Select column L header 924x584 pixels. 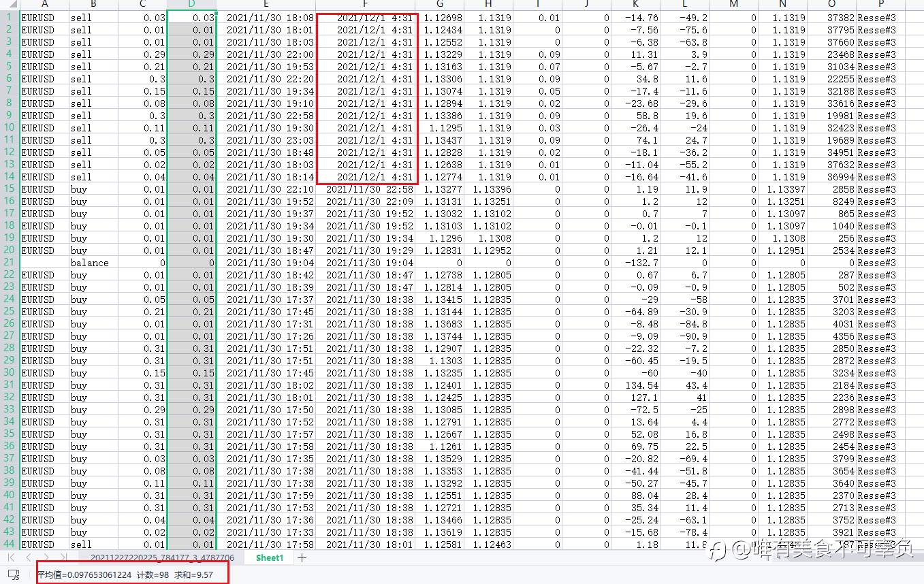click(685, 5)
